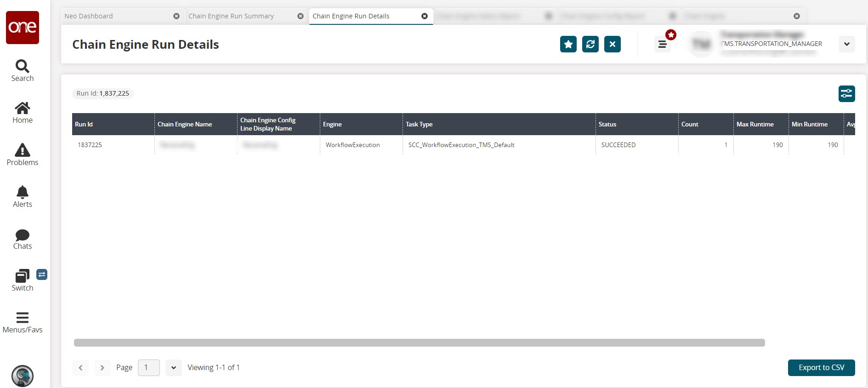Select Run Id cell 1837225
This screenshot has width=868, height=388.
[x=113, y=145]
